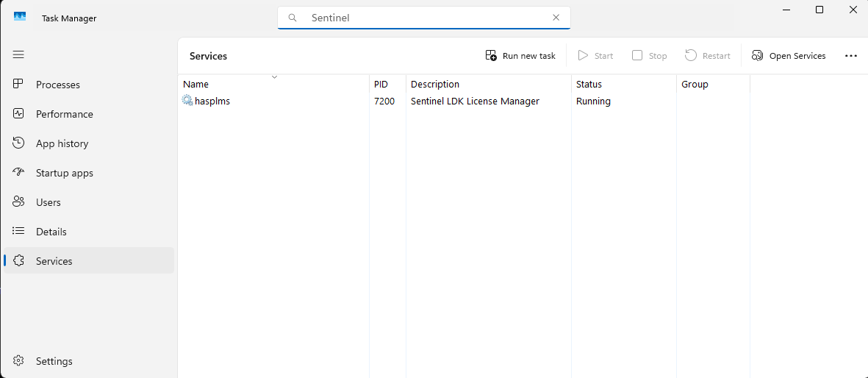Sort by the PID column header
The width and height of the screenshot is (868, 378).
click(381, 85)
